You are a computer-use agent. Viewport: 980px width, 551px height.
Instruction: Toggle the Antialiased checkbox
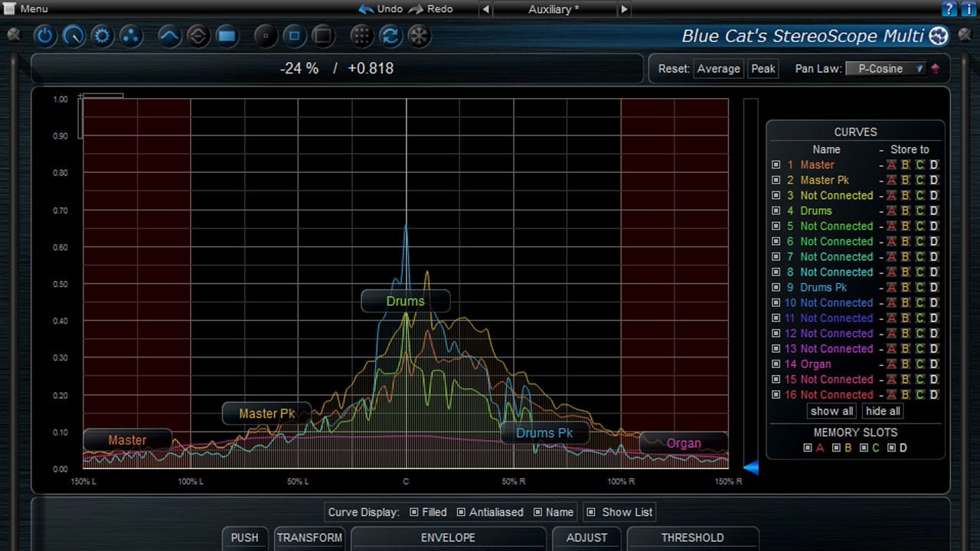click(x=461, y=512)
